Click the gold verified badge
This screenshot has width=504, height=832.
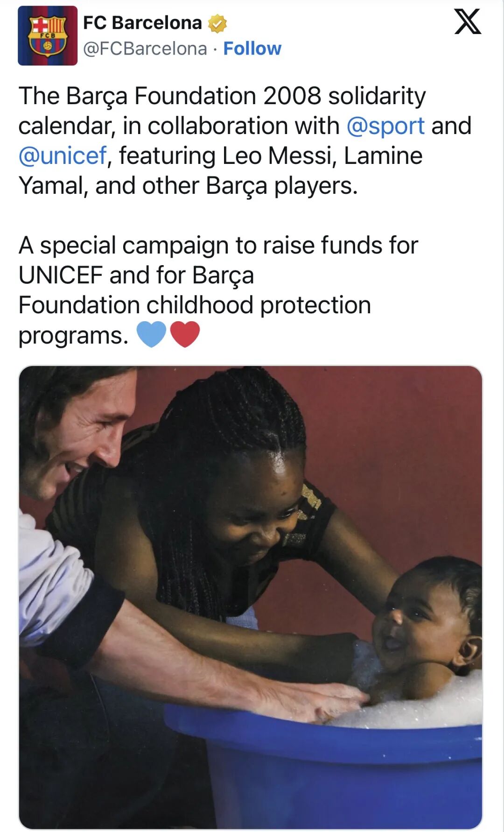click(x=217, y=23)
